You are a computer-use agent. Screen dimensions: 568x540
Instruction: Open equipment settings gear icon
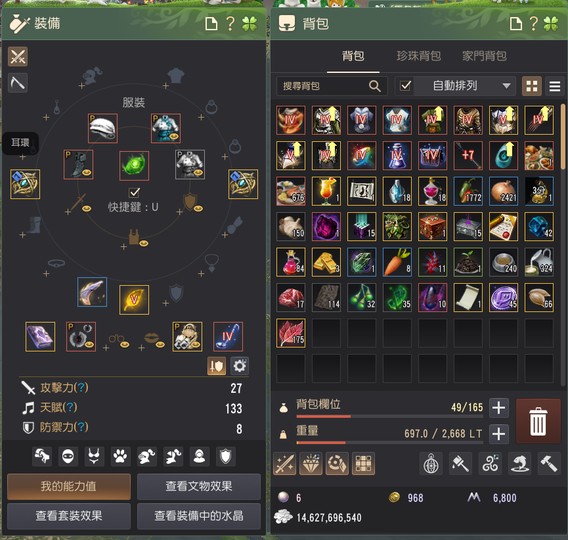(239, 366)
